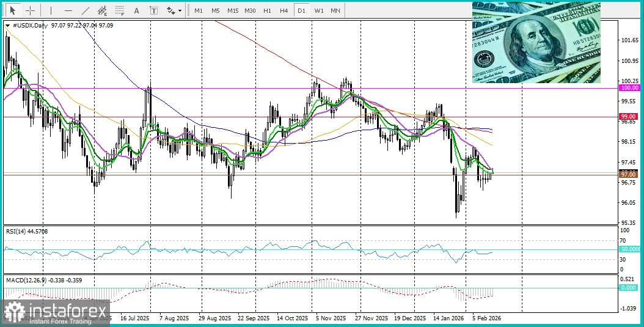
Task: Select the cursor arrow tool
Action: (12, 10)
